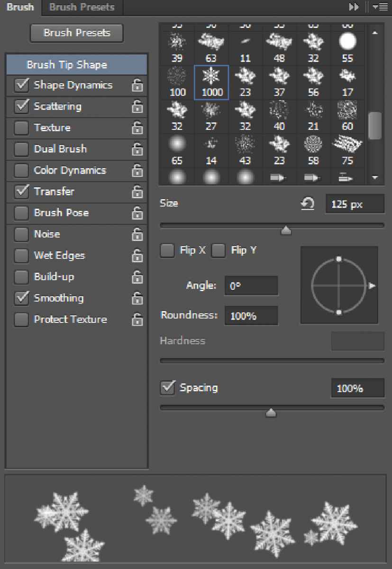
Task: Click the lock icon next to Smoothing
Action: pyautogui.click(x=137, y=298)
